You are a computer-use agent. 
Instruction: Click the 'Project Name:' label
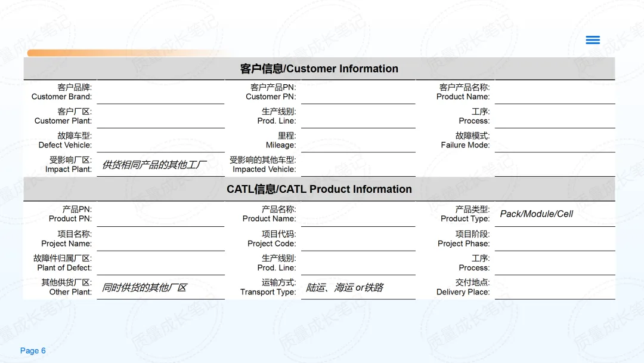click(67, 244)
